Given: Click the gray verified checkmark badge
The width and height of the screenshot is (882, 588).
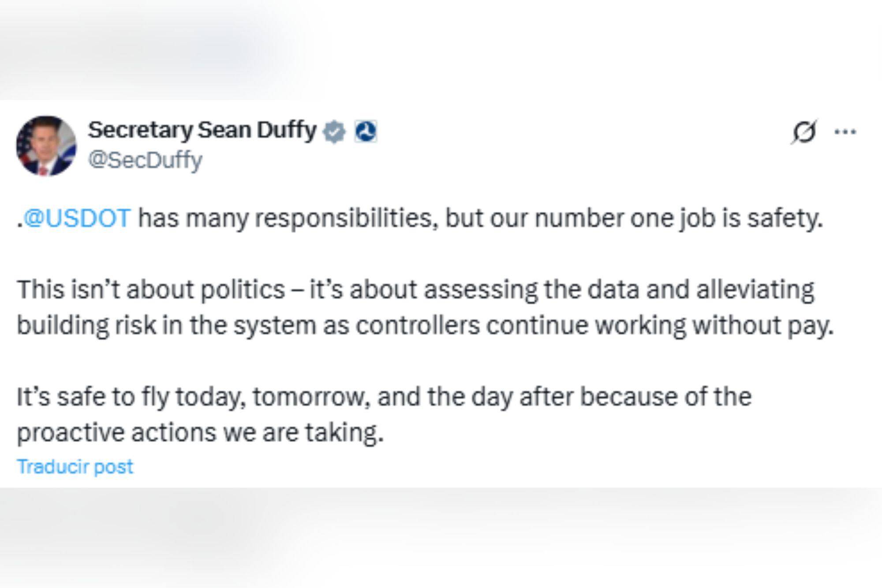Looking at the screenshot, I should [x=334, y=131].
